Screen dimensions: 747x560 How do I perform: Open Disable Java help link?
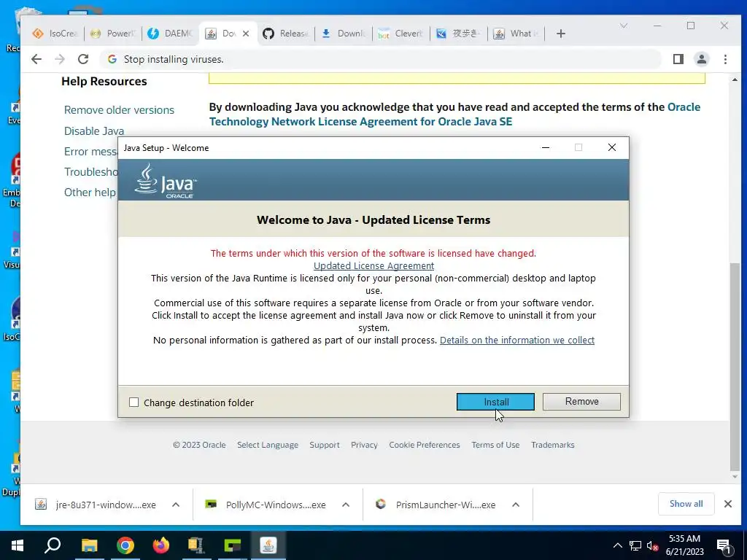tap(94, 131)
